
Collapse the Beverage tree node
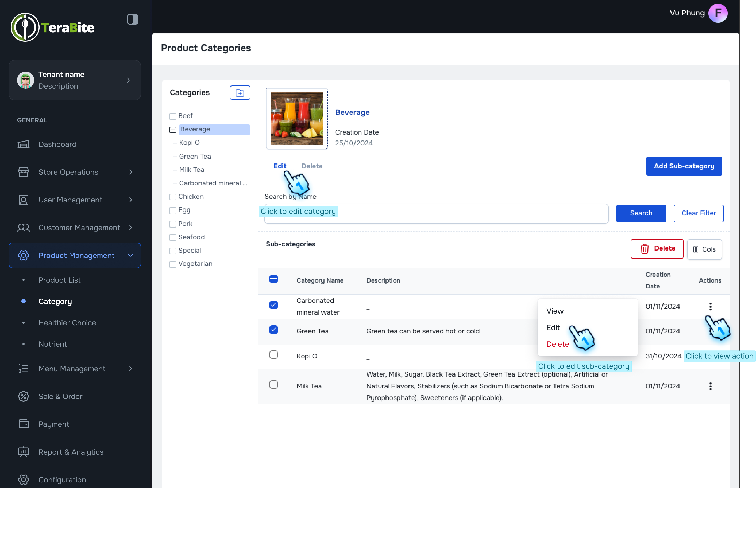click(x=173, y=130)
